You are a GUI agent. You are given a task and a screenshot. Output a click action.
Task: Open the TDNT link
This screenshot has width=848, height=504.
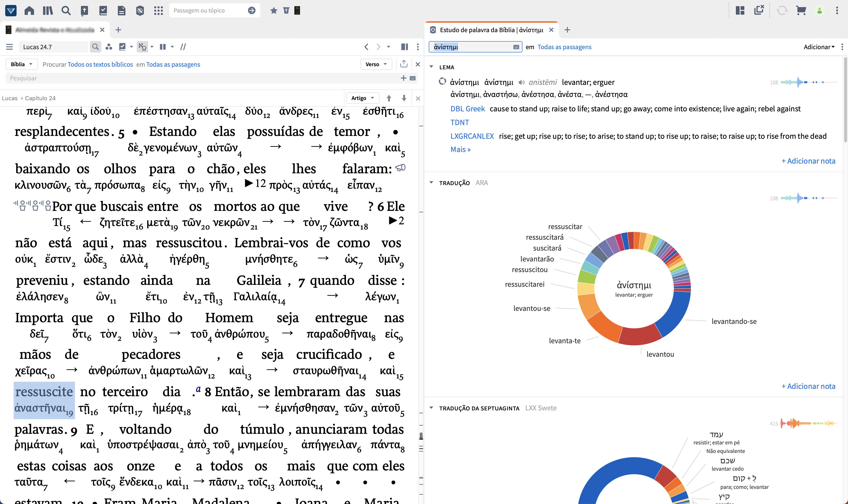coord(459,122)
